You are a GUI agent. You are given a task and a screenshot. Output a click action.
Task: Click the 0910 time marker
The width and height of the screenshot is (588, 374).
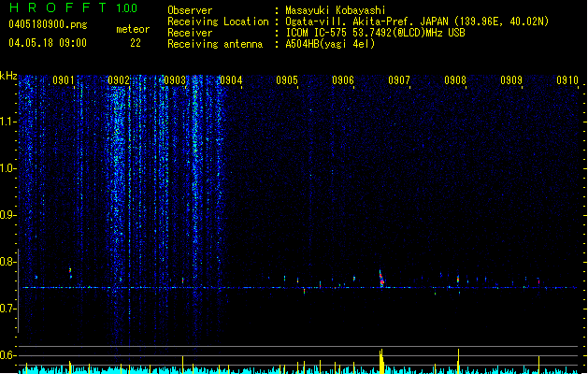(567, 80)
